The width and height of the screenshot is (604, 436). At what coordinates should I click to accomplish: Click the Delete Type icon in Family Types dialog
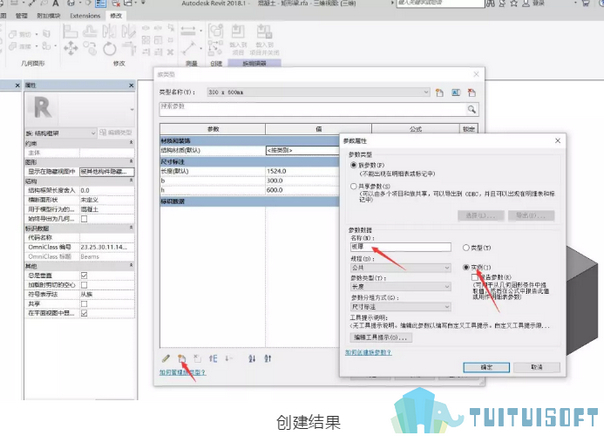(x=471, y=92)
